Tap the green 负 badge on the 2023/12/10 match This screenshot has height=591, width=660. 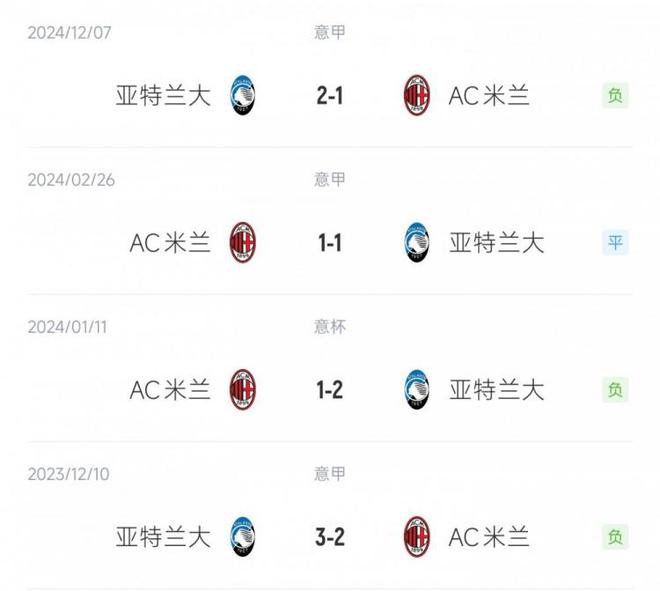(x=615, y=537)
